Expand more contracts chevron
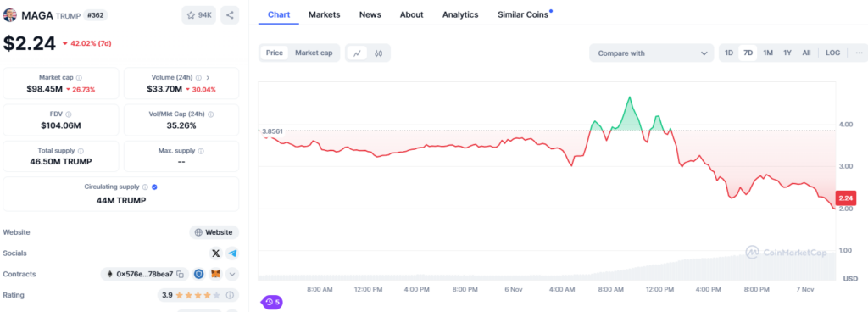Image resolution: width=868 pixels, height=312 pixels. click(x=232, y=274)
